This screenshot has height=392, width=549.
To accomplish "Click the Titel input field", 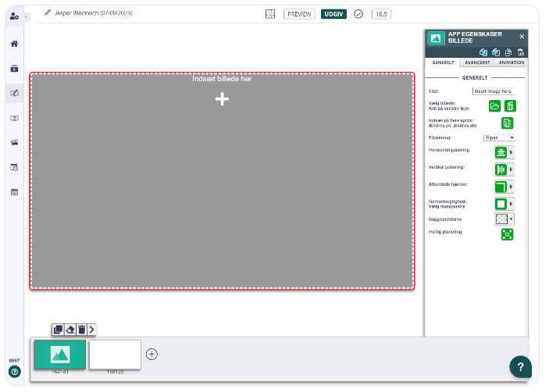I will 494,91.
